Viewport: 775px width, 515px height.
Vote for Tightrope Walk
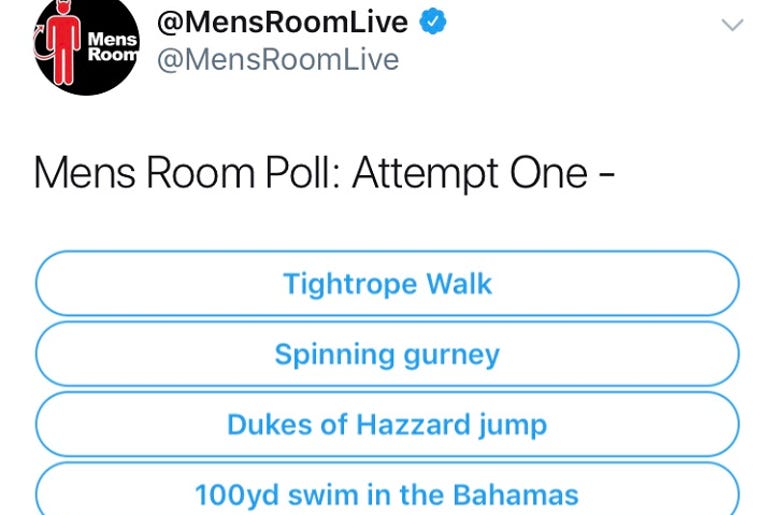[387, 283]
